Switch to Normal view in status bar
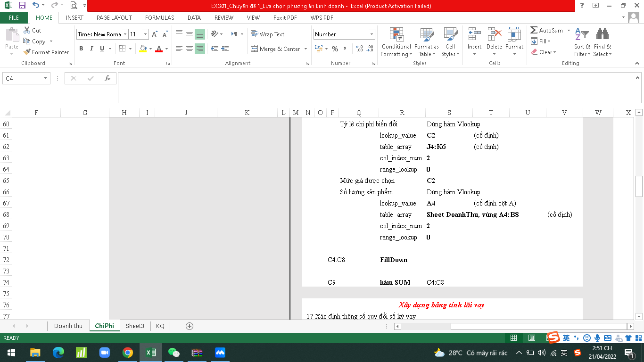Image resolution: width=644 pixels, height=362 pixels. pyautogui.click(x=514, y=337)
